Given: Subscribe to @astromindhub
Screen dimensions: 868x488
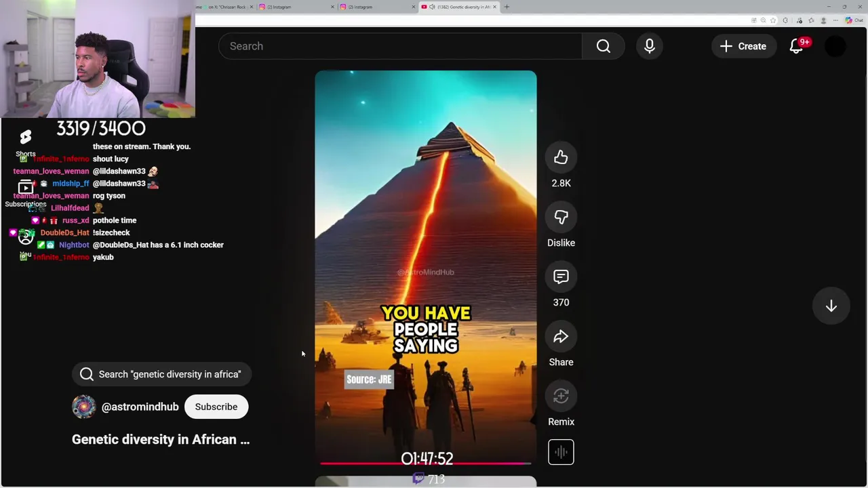Looking at the screenshot, I should pyautogui.click(x=216, y=407).
